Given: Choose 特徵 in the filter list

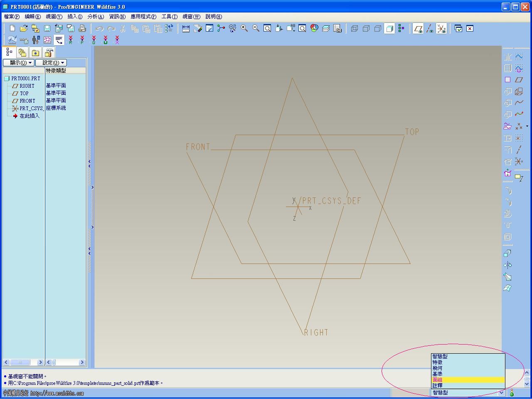Looking at the screenshot, I should pyautogui.click(x=468, y=362).
